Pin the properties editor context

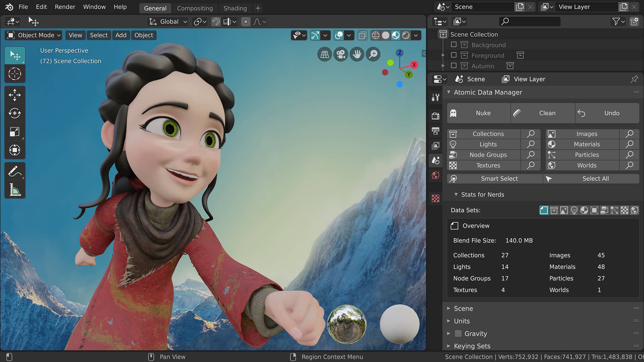point(634,79)
